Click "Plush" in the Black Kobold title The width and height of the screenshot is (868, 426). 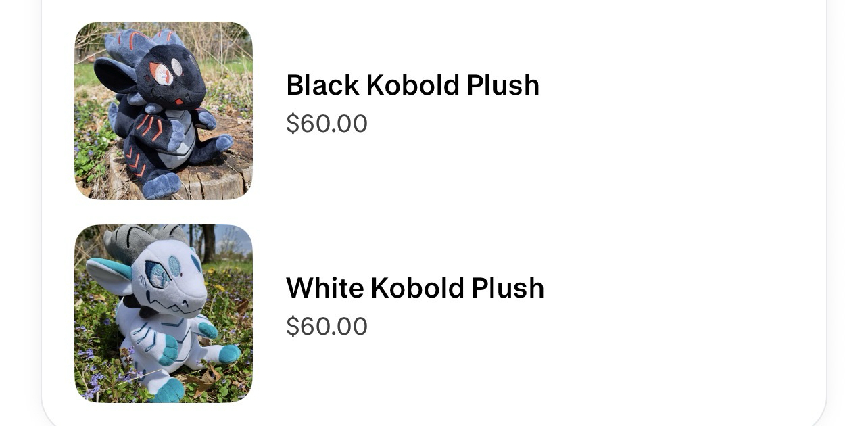click(x=503, y=85)
